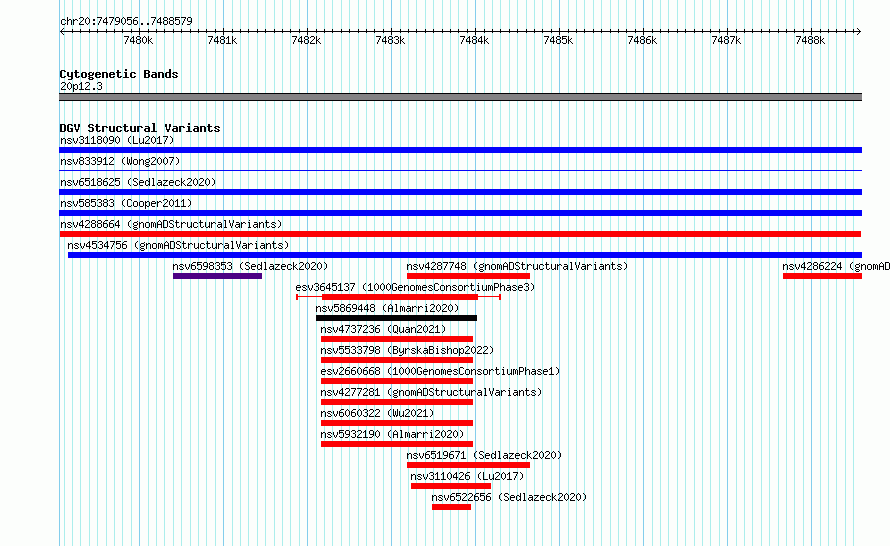The image size is (890, 546).
Task: Click the red bar under nsv3110426
Action: coord(451,486)
